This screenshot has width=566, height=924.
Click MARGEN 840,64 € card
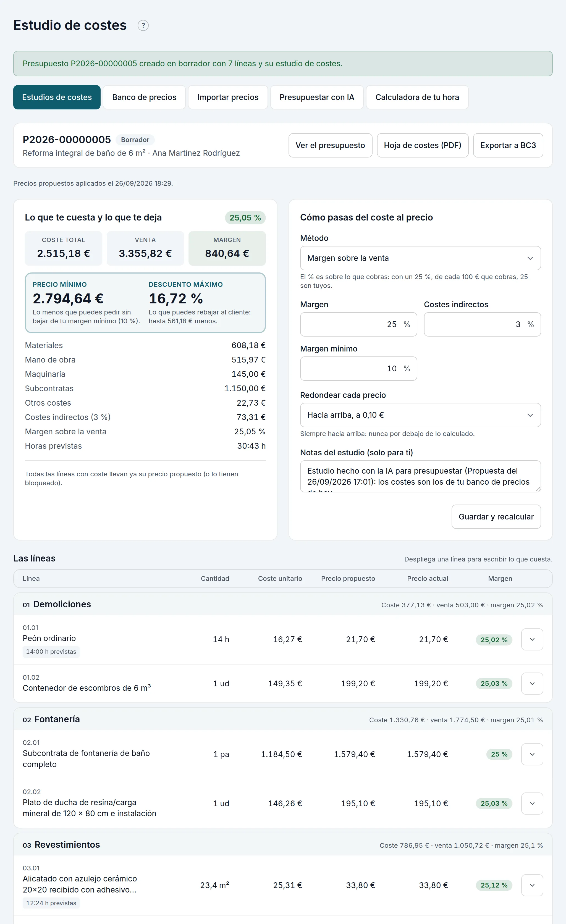click(227, 248)
